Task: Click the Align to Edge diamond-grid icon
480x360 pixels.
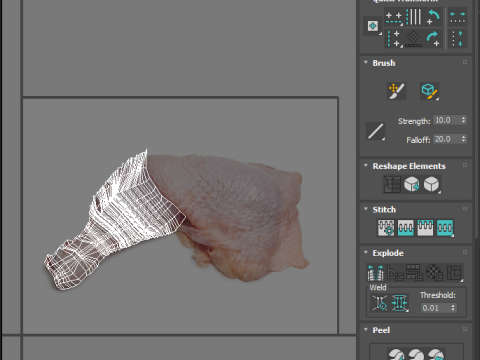Action: point(414,38)
